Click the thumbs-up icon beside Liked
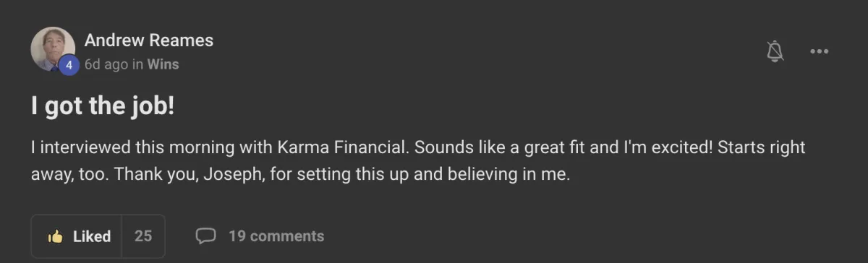Screen dimensions: 868x263 55,236
